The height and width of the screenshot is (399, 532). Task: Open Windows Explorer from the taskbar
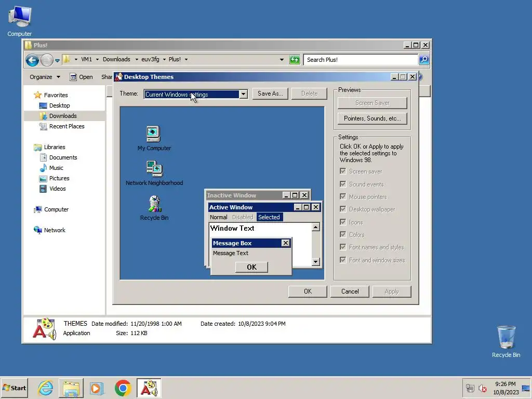tap(71, 388)
